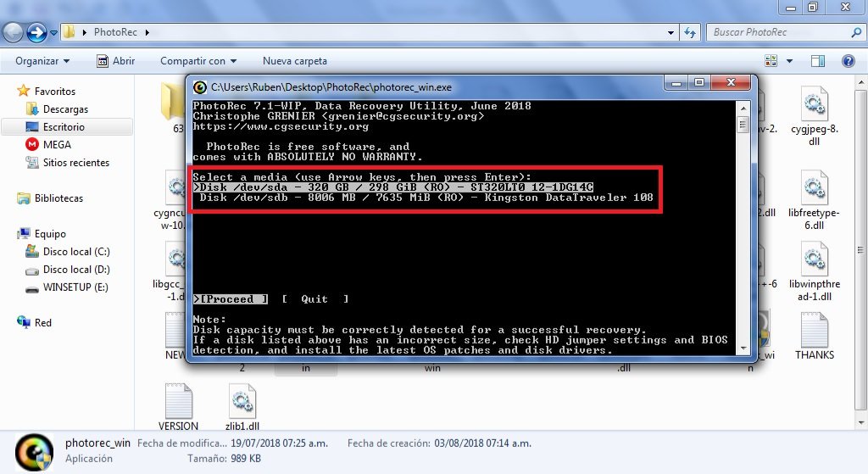
Task: Open the Organizar menu
Action: (x=42, y=61)
